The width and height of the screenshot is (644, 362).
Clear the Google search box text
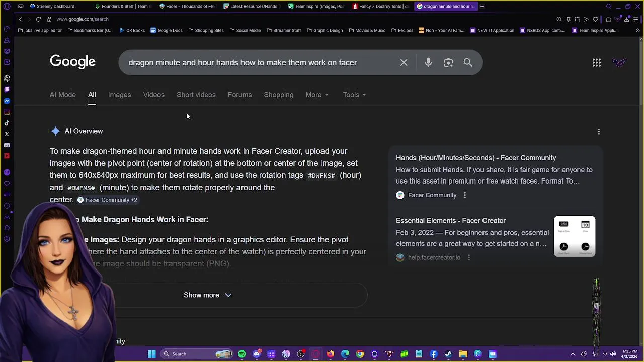coord(404,63)
